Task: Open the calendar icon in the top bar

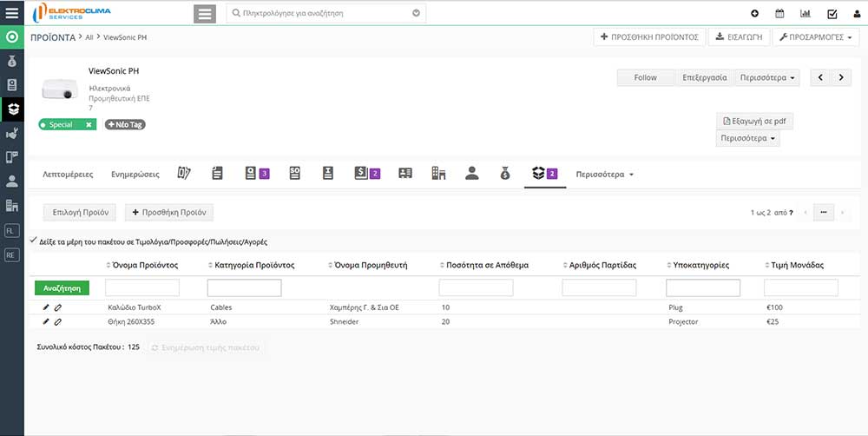Action: tap(780, 14)
